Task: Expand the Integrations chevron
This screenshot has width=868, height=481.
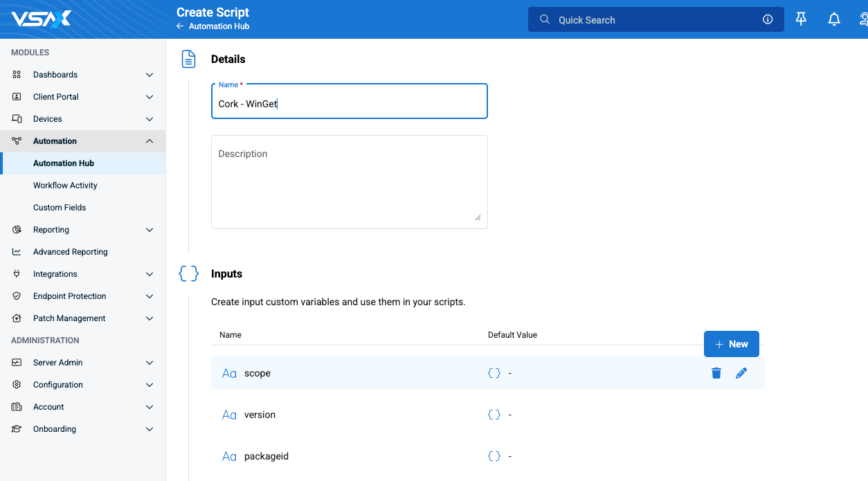Action: tap(150, 274)
